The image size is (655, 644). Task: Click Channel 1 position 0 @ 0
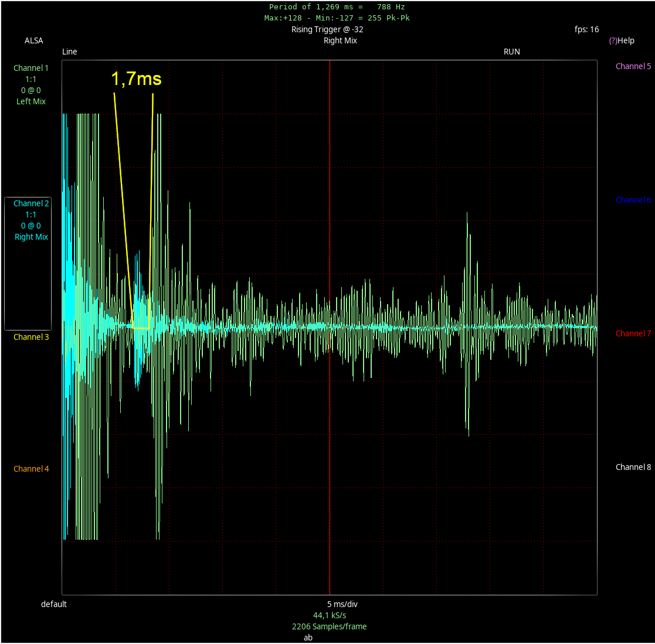[31, 91]
